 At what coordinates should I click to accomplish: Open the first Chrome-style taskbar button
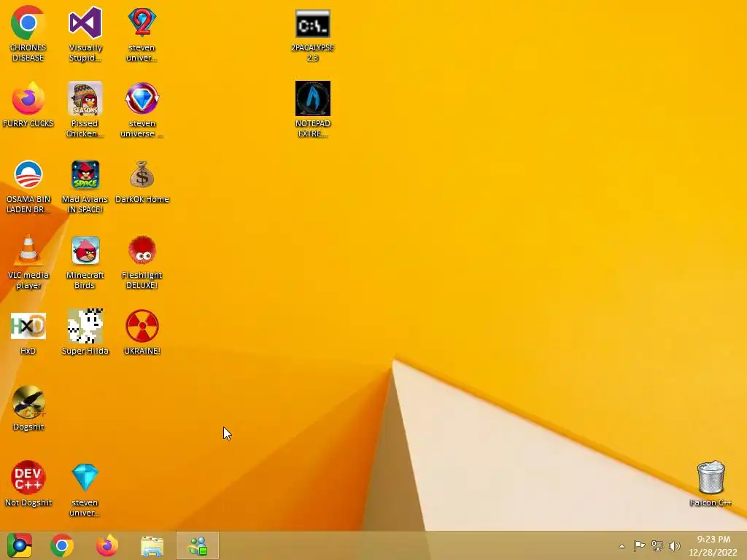point(20,545)
